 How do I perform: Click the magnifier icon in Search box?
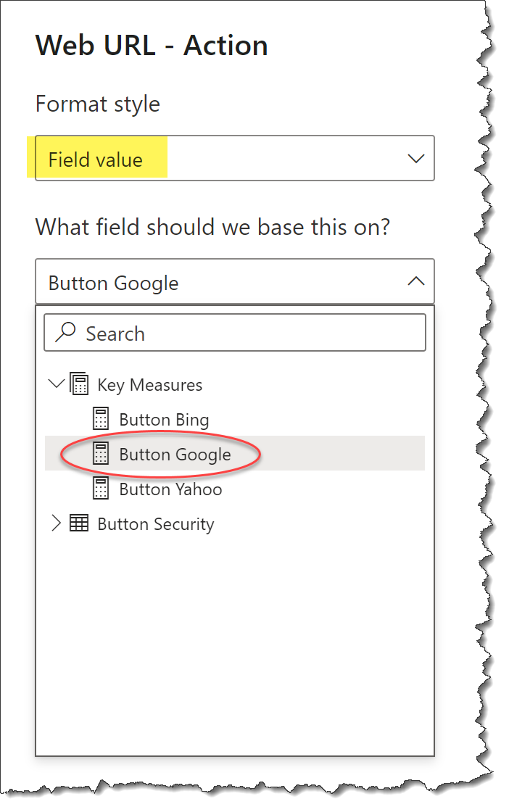(66, 333)
